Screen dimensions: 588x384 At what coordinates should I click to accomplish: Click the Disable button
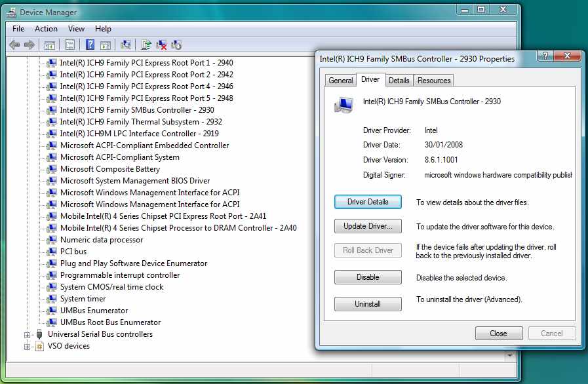[368, 277]
